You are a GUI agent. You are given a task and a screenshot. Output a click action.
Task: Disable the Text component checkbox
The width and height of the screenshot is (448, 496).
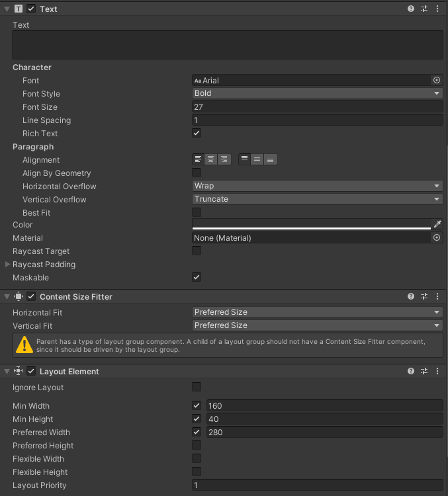(x=31, y=9)
